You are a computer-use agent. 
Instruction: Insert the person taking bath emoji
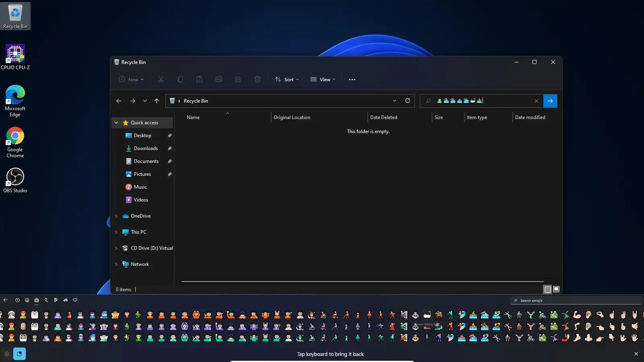click(427, 315)
